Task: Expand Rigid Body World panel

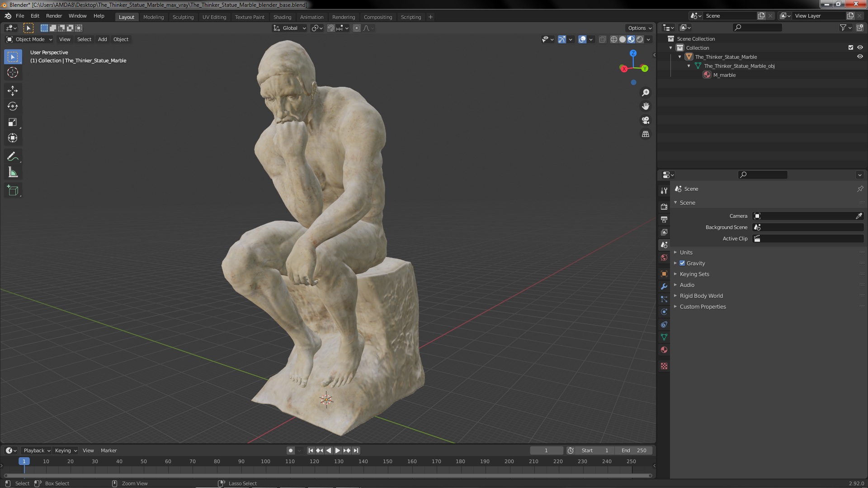Action: [701, 296]
